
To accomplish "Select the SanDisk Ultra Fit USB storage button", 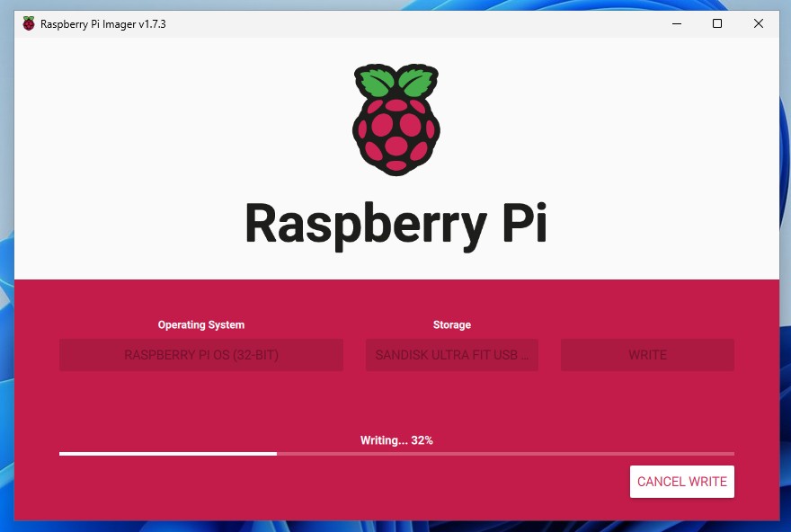I will [x=452, y=355].
